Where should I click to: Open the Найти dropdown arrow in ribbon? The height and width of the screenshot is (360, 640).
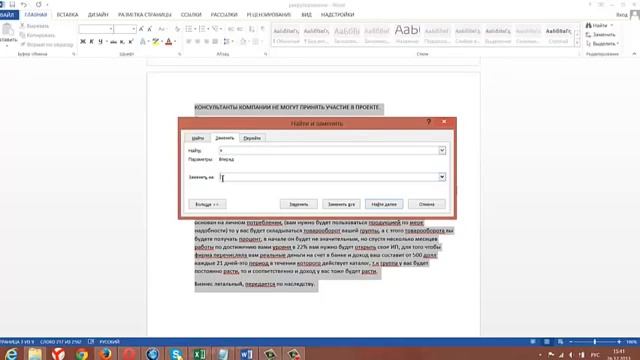[x=612, y=26]
